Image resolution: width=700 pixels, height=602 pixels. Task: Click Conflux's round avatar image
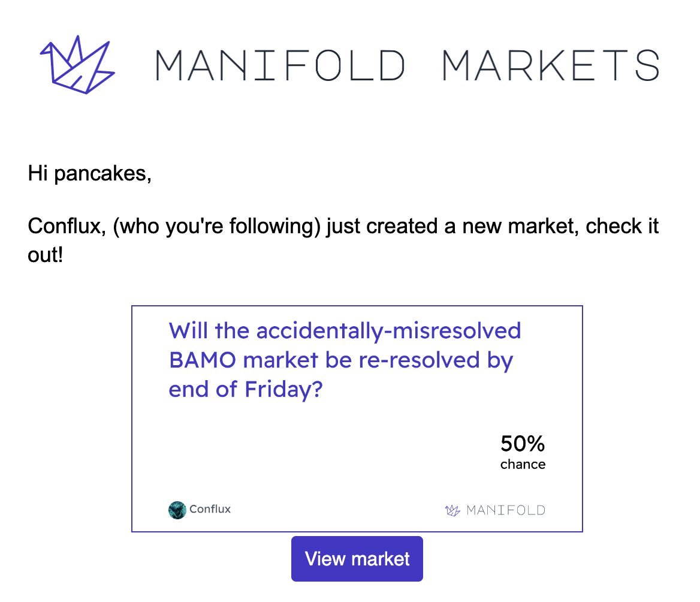pyautogui.click(x=177, y=510)
